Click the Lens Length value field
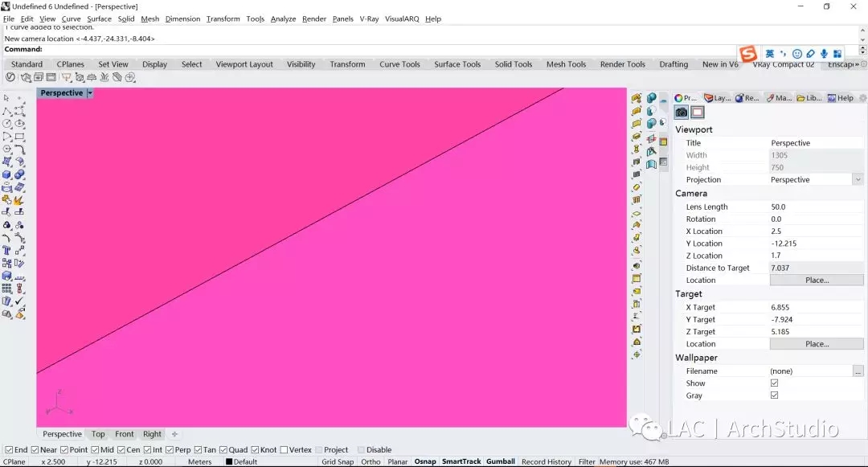The image size is (868, 467). (x=817, y=207)
